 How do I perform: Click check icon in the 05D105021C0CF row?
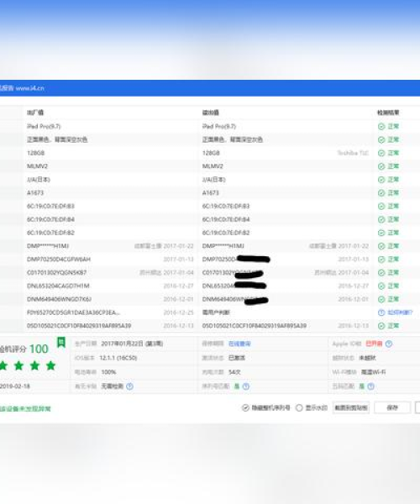point(381,326)
